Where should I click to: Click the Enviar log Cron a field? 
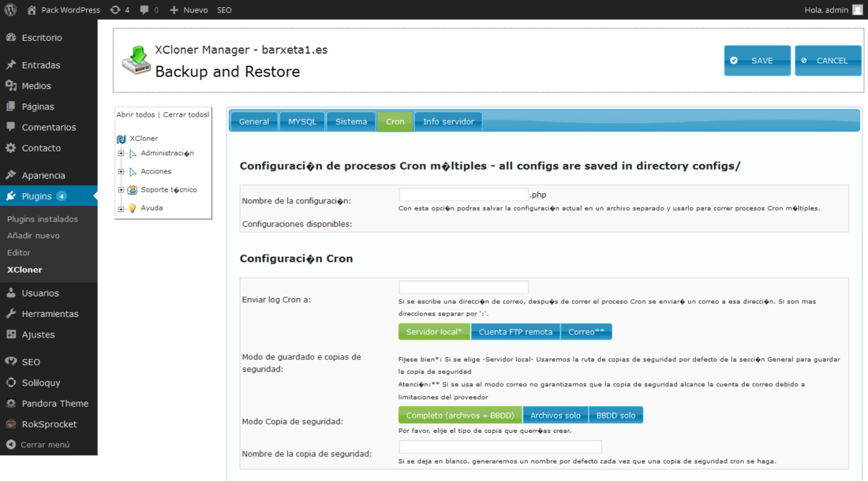[x=463, y=287]
